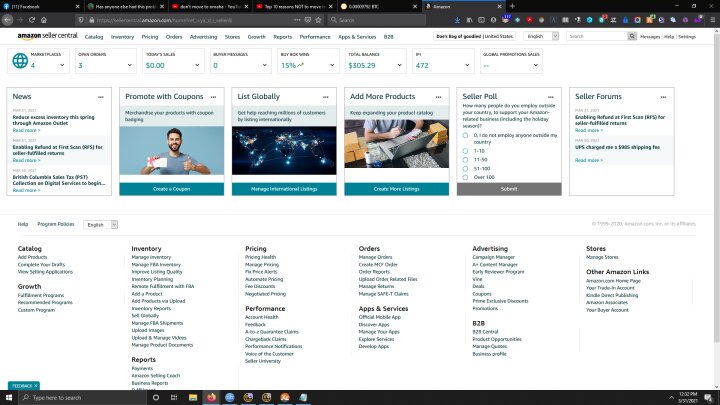The height and width of the screenshot is (405, 720).
Task: Select the 51-100 poll option
Action: 465,169
